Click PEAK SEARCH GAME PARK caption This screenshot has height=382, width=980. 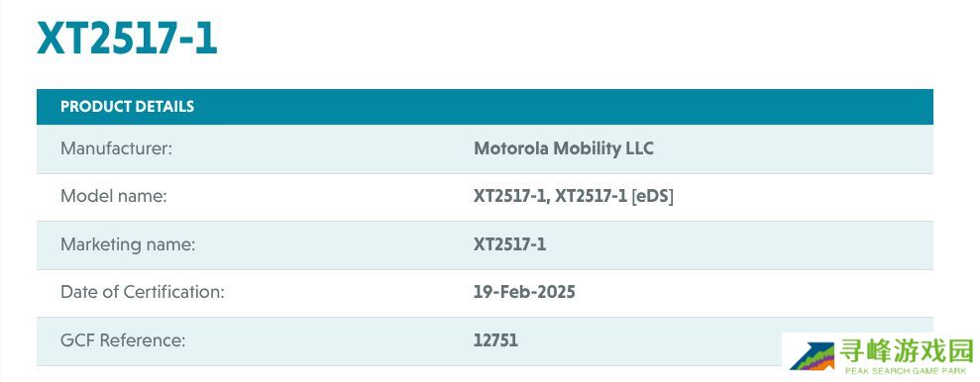tap(906, 371)
